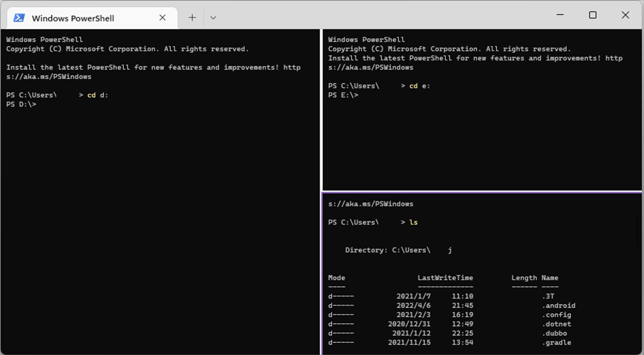Click the 'cd e:' command text
The height and width of the screenshot is (355, 644).
click(420, 86)
